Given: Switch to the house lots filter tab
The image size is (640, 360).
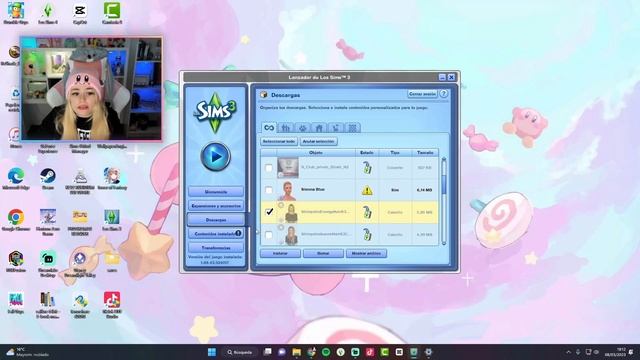Looking at the screenshot, I should [x=319, y=128].
